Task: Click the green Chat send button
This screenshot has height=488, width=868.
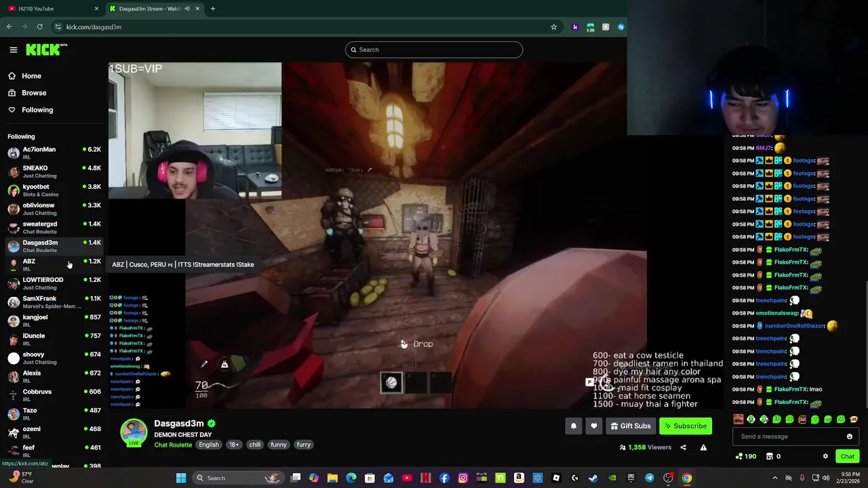Action: 847,456
